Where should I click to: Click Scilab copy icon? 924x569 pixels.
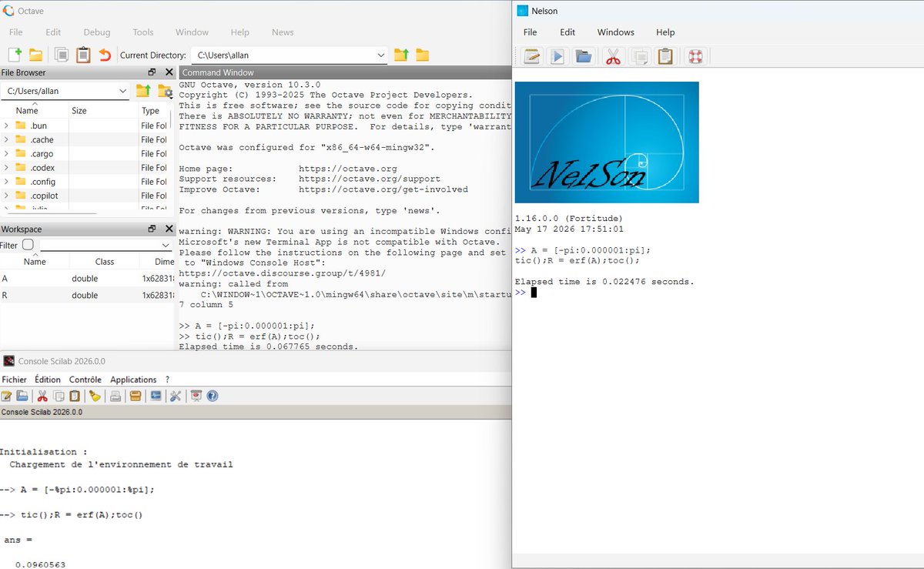59,396
